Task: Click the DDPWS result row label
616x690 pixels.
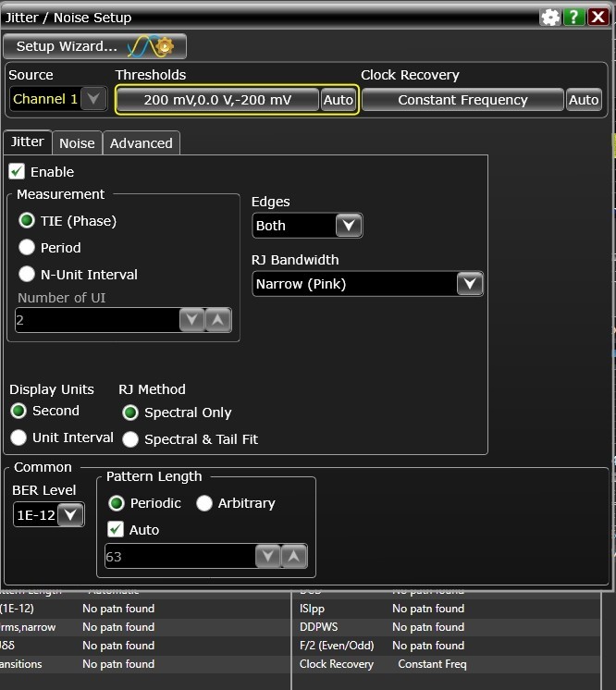Action: [319, 627]
